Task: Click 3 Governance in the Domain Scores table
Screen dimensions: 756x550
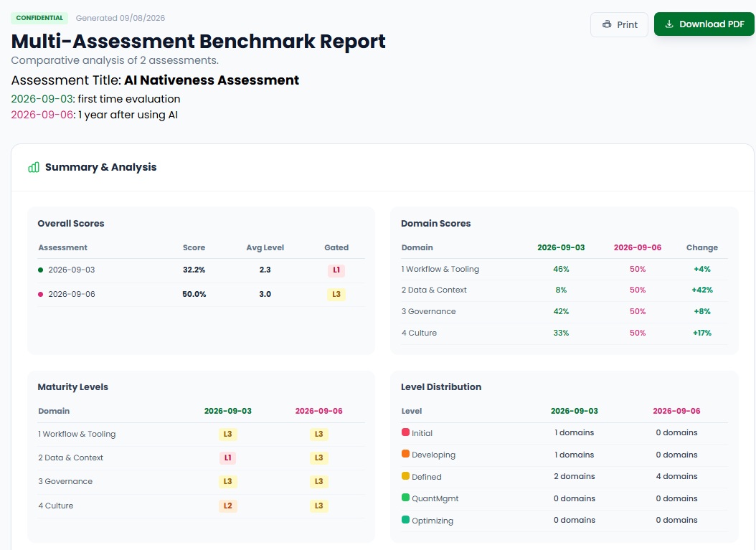Action: point(429,311)
